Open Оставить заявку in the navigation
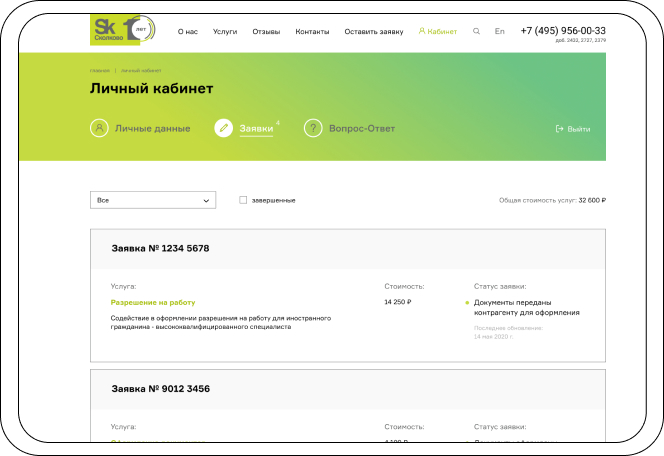This screenshot has width=664, height=456. click(x=374, y=32)
